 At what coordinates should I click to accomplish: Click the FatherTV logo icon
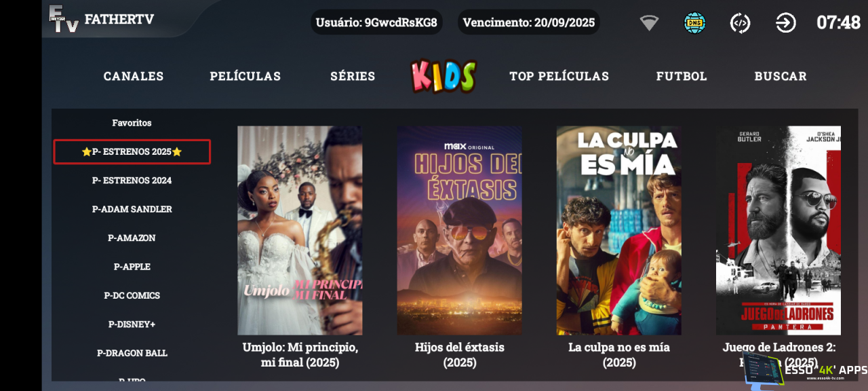[64, 18]
